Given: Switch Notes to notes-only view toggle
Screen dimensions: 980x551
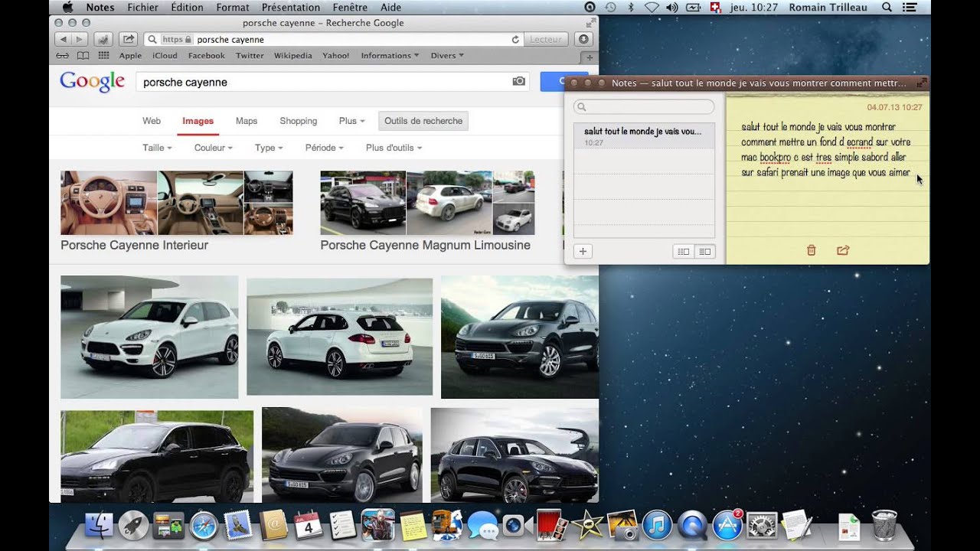Looking at the screenshot, I should [x=704, y=251].
